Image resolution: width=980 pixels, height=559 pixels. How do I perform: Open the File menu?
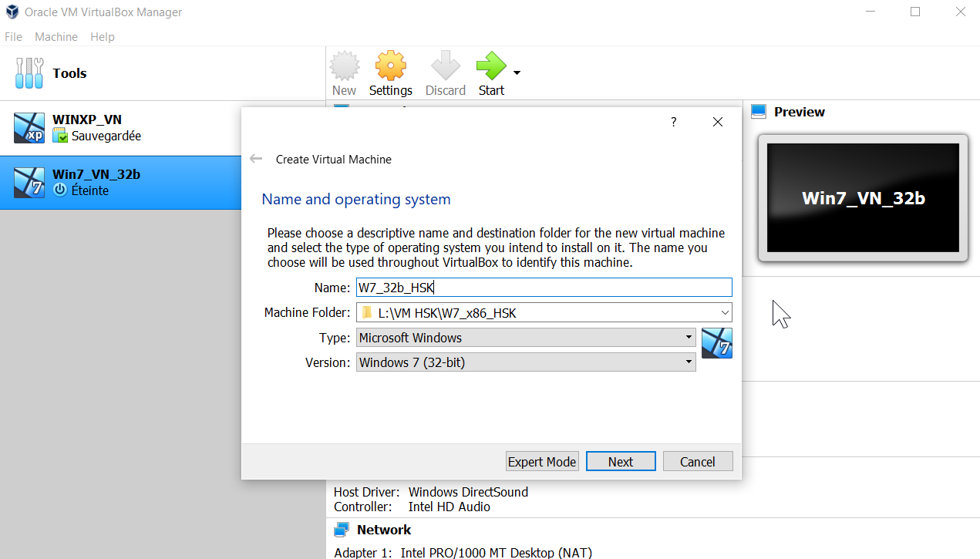[x=14, y=36]
